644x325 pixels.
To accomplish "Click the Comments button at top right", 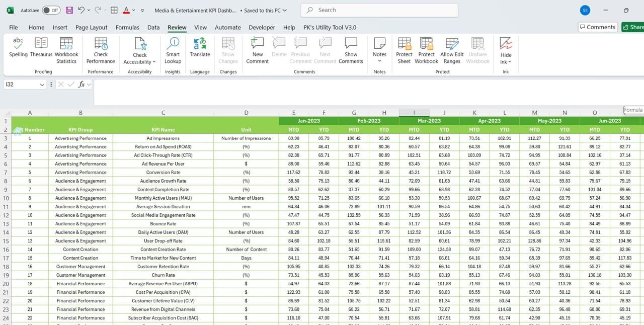I will click(598, 27).
